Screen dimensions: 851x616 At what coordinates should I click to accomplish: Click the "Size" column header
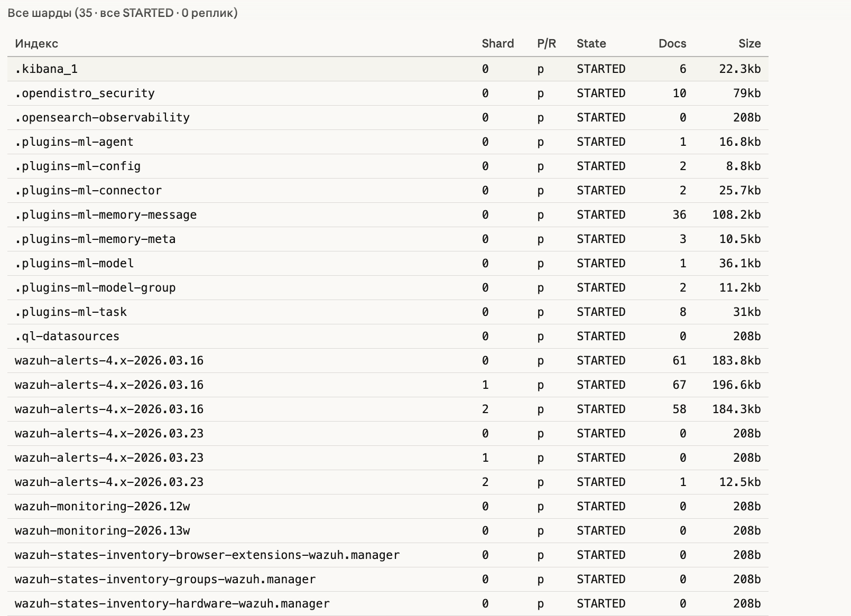[749, 44]
